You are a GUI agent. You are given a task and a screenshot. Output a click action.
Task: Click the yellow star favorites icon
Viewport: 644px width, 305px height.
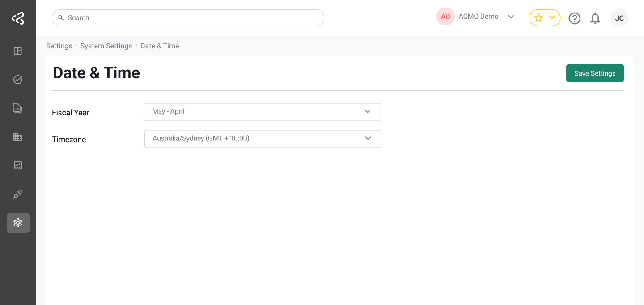tap(538, 18)
